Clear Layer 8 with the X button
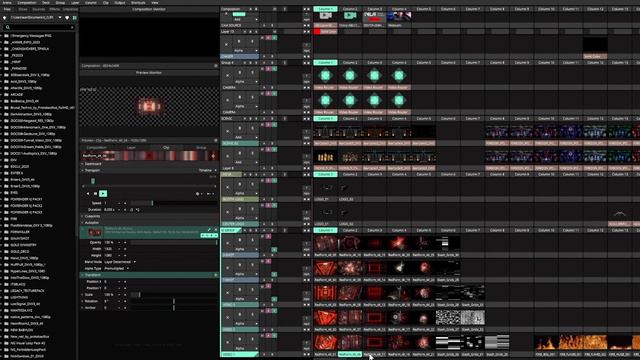This screenshot has height=360, width=640. tap(227, 156)
